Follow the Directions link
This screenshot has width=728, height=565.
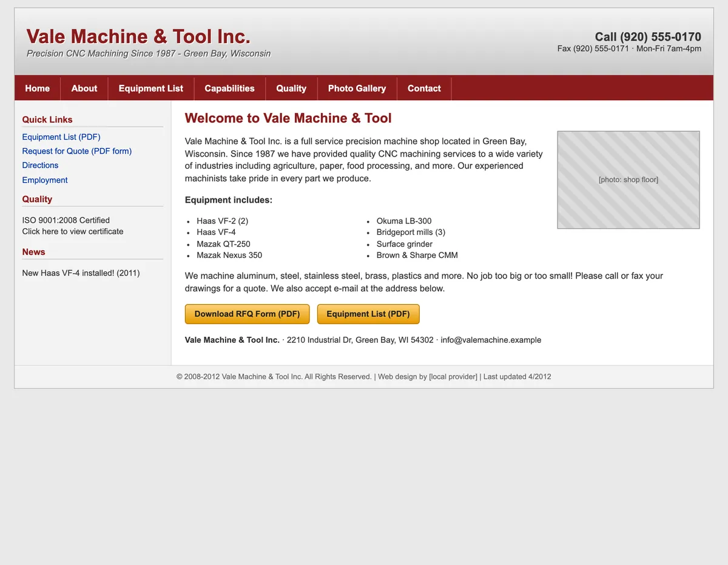pyautogui.click(x=41, y=165)
